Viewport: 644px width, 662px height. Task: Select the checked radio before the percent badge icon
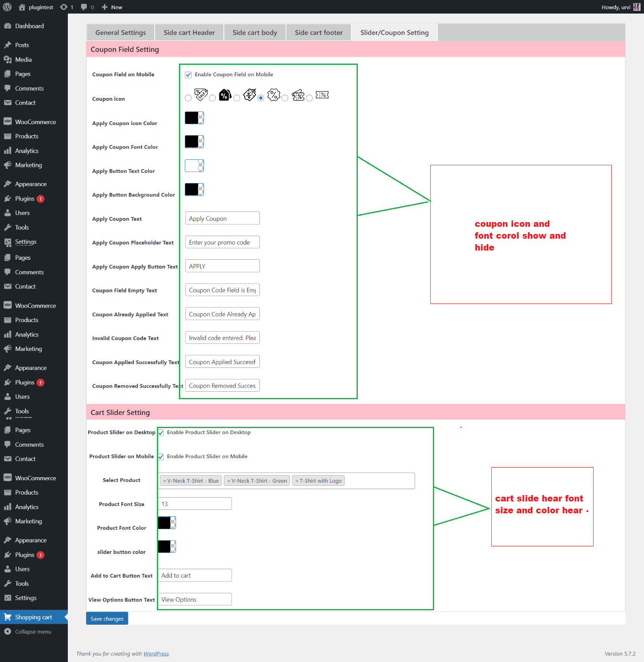click(x=261, y=98)
